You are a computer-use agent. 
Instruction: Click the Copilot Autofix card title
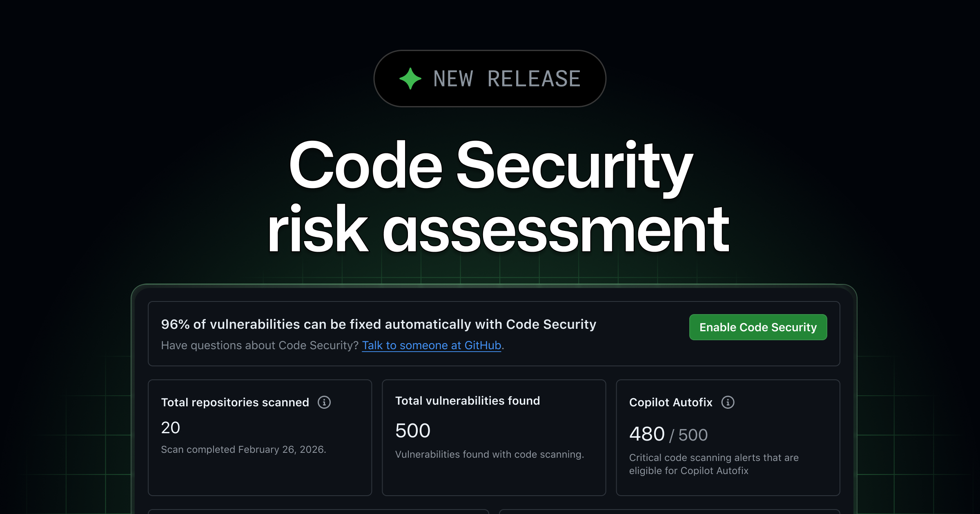[670, 402]
